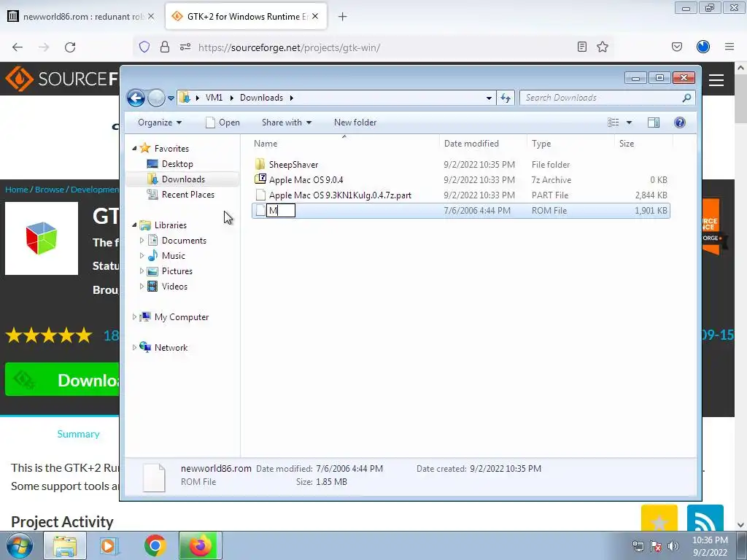The height and width of the screenshot is (560, 747).
Task: Click the Explorer Back navigation arrow
Action: (136, 98)
